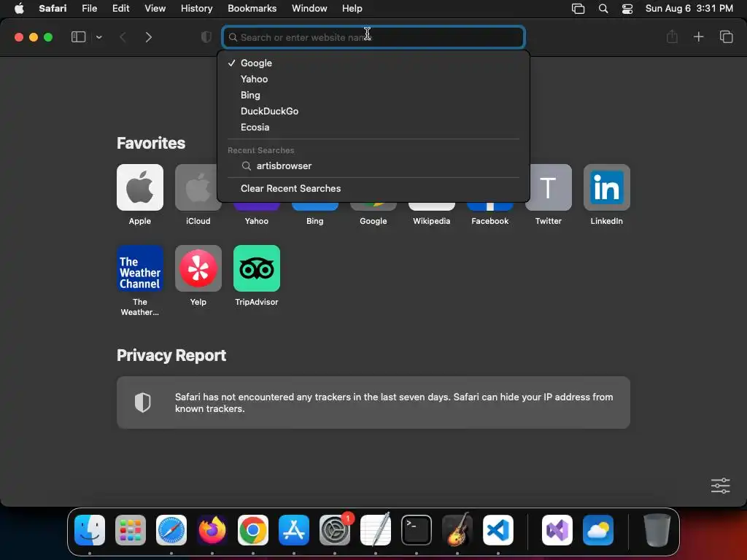This screenshot has height=560, width=747.
Task: Open The Weather Channel favorite
Action: [x=140, y=268]
